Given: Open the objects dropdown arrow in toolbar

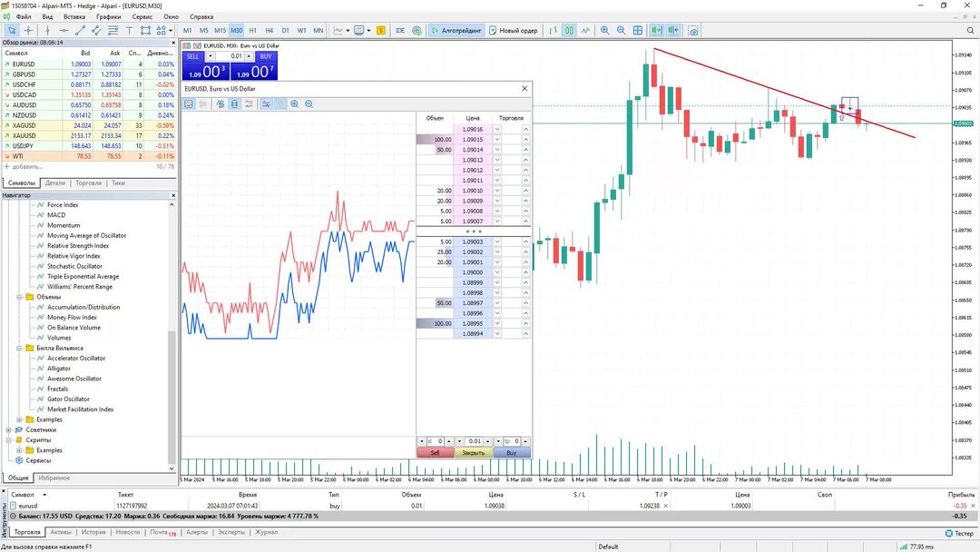Looking at the screenshot, I should click(x=171, y=30).
